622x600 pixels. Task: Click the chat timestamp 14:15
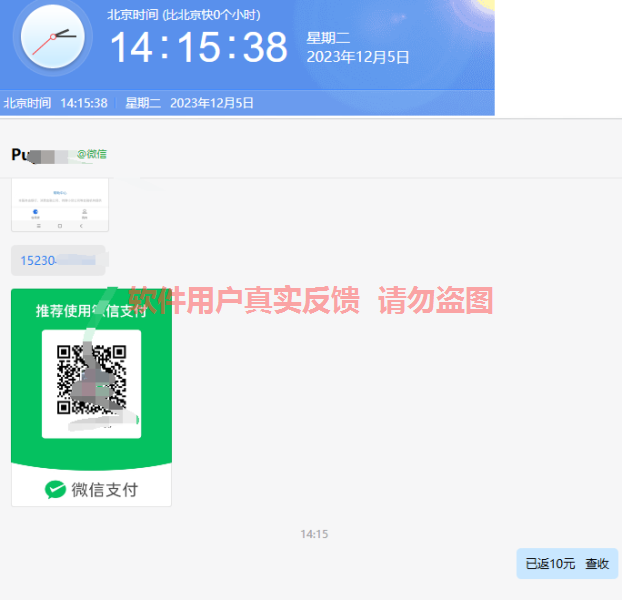(x=314, y=534)
